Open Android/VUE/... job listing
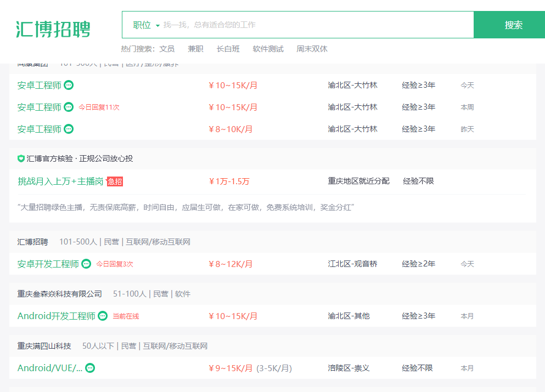 (x=50, y=368)
